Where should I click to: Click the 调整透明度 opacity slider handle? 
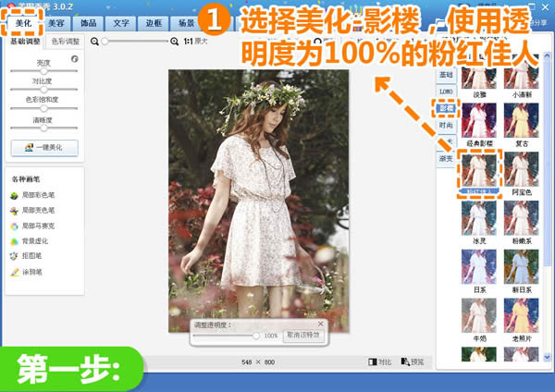256,336
